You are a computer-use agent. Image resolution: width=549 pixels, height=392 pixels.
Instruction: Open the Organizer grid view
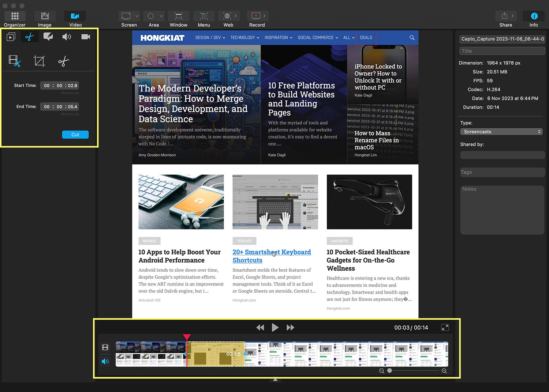pyautogui.click(x=15, y=16)
